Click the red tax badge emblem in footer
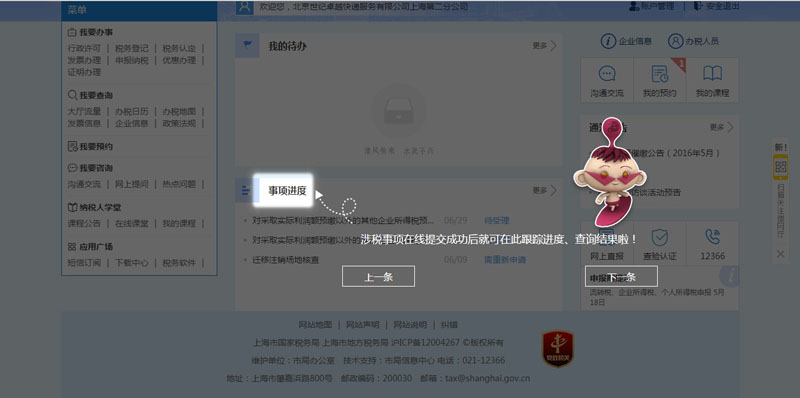800x398 pixels. click(558, 349)
